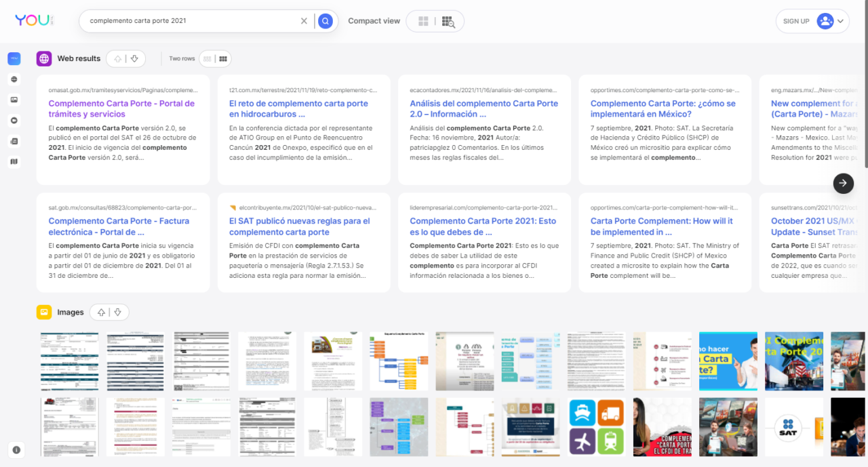Open 'Análisis del complemento Carta Porte 2.0' result
Viewport: 868px width, 467px height.
coord(484,108)
